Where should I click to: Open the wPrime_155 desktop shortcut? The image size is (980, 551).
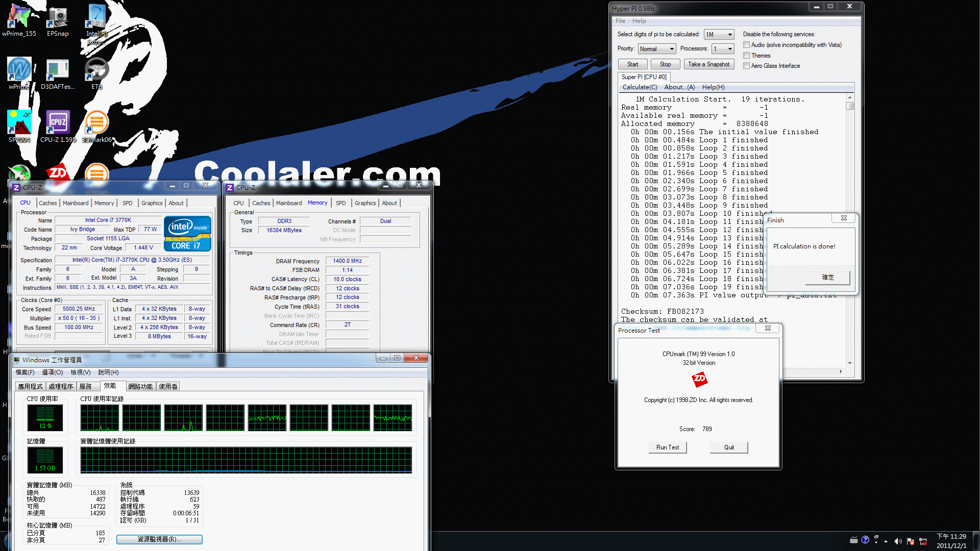tap(19, 20)
